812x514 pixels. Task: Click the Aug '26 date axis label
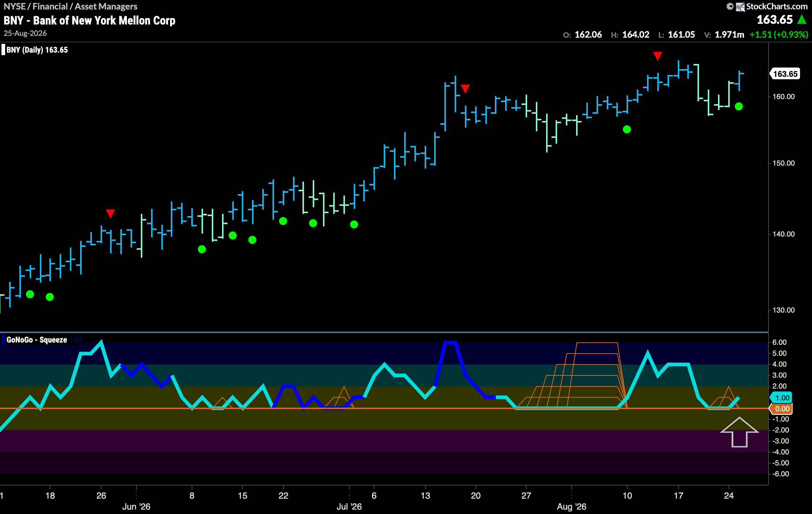pos(571,507)
